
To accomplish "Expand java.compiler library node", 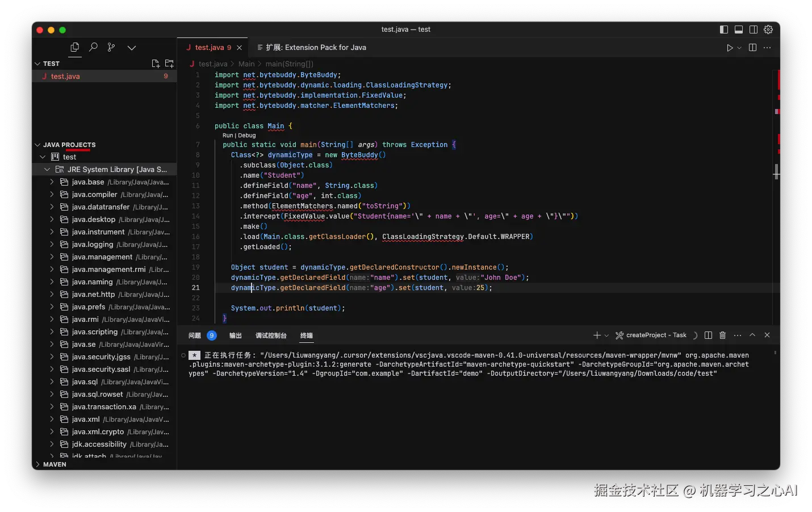I will point(52,194).
